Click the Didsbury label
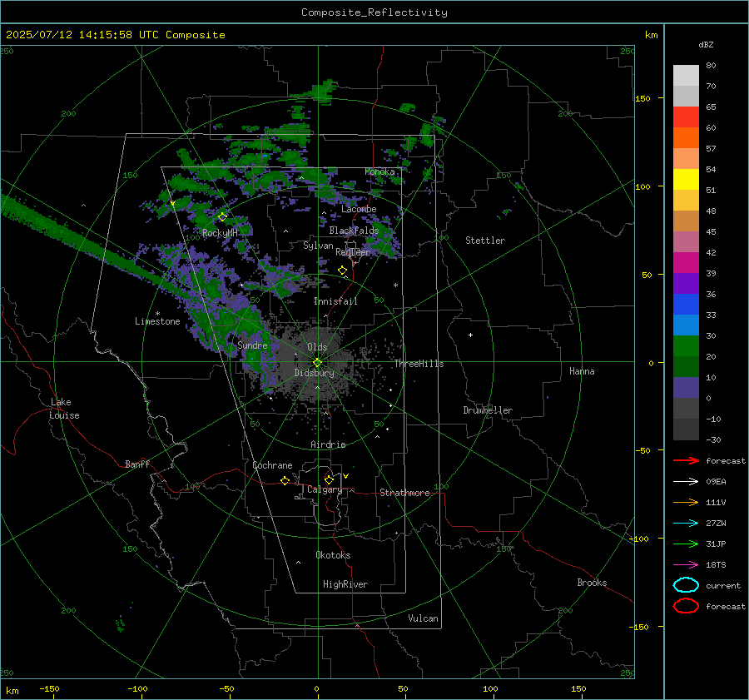 pyautogui.click(x=314, y=373)
